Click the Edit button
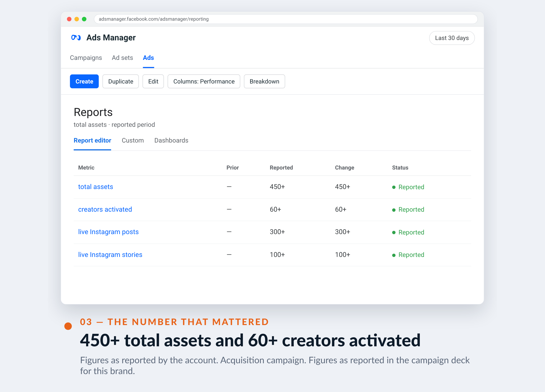Image resolution: width=545 pixels, height=392 pixels. pos(153,82)
